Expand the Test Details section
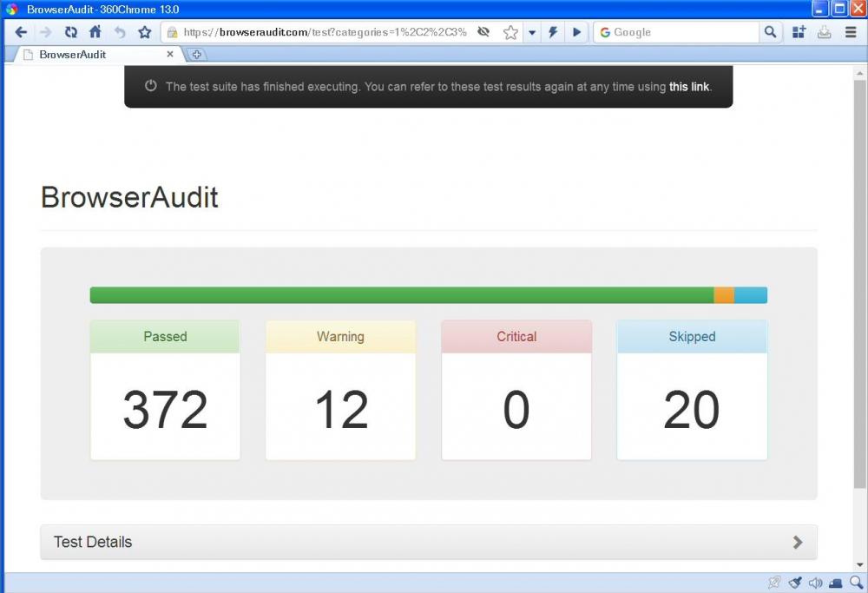 pos(429,542)
